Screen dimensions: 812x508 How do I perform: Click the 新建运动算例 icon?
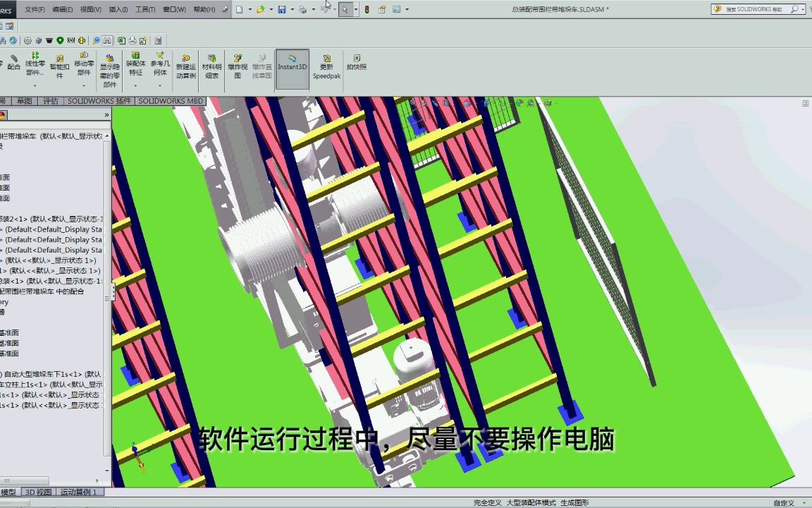pos(185,65)
